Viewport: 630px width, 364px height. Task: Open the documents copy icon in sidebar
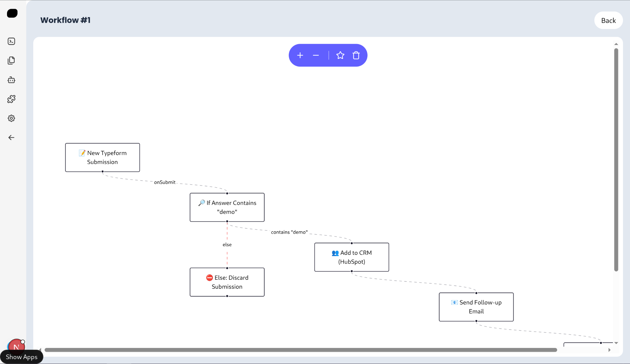click(x=11, y=60)
